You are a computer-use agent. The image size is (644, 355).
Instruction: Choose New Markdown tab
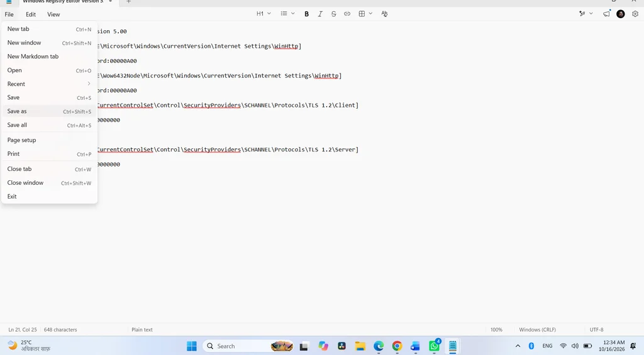[x=49, y=56]
